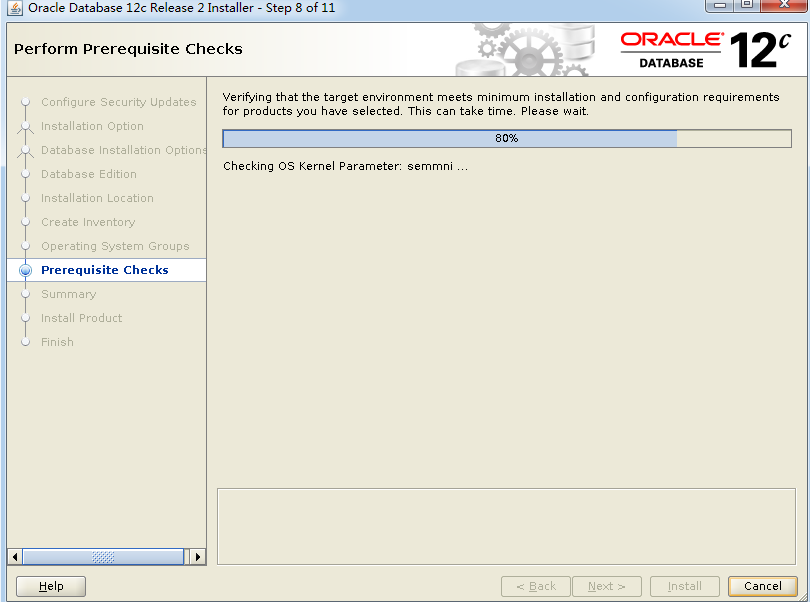Click the Database Edition bullet icon
The height and width of the screenshot is (602, 810).
click(25, 174)
